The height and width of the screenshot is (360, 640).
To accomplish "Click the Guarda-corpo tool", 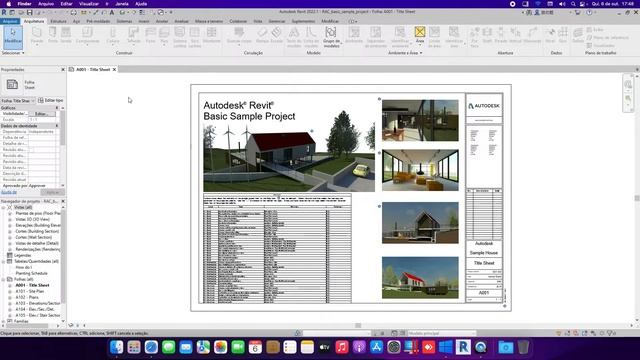I will tap(239, 35).
